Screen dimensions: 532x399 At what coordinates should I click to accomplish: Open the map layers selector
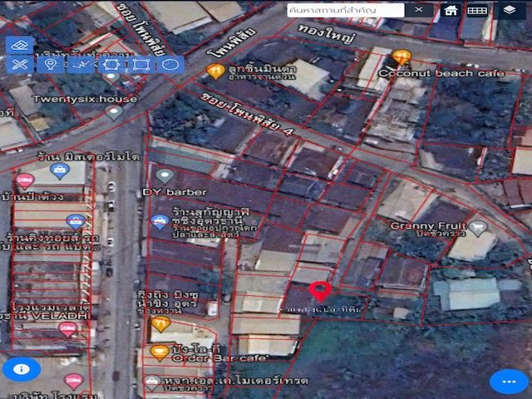click(510, 10)
